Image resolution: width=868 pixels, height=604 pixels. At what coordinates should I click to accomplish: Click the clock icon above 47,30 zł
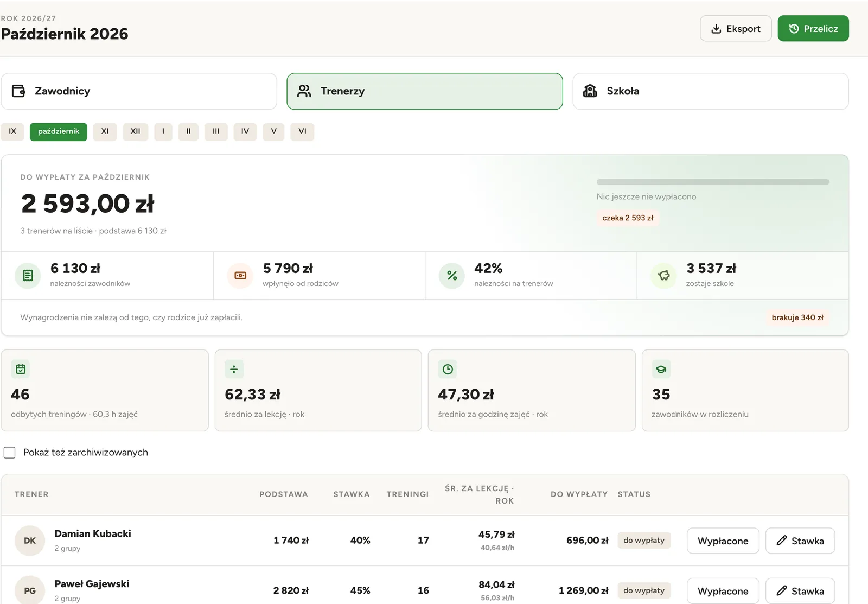click(x=448, y=369)
